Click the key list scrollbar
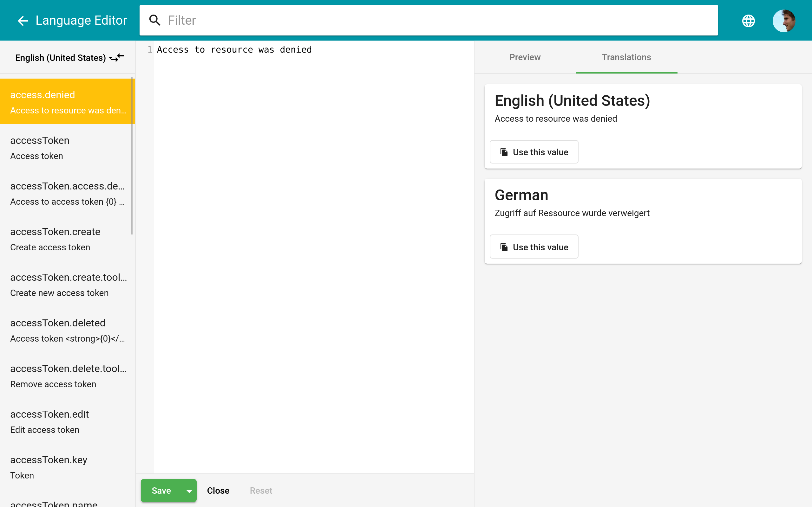The width and height of the screenshot is (812, 507). pos(132,156)
